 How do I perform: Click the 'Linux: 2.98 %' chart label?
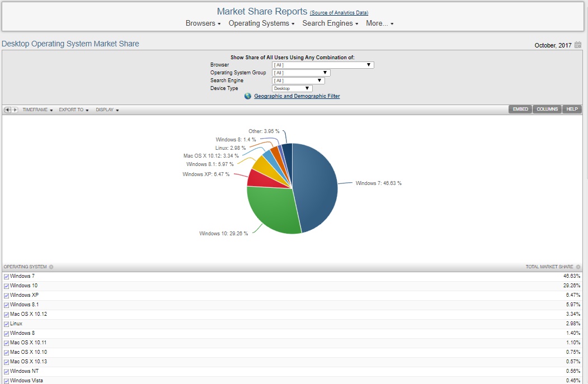pos(231,148)
